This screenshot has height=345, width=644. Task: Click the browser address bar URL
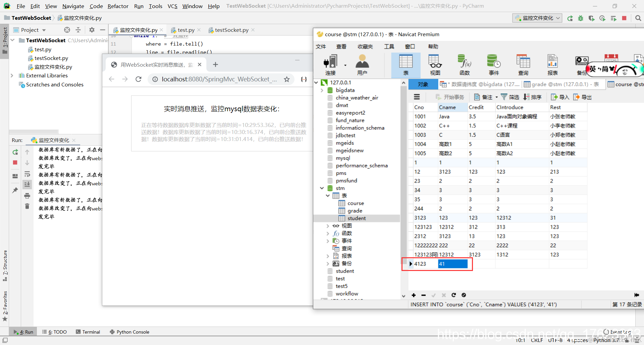[x=219, y=79]
